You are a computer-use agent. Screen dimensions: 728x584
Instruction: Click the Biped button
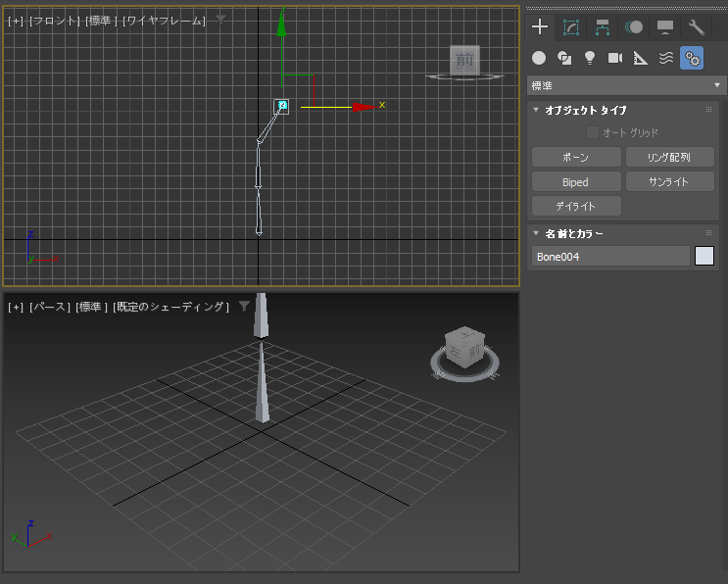point(576,181)
